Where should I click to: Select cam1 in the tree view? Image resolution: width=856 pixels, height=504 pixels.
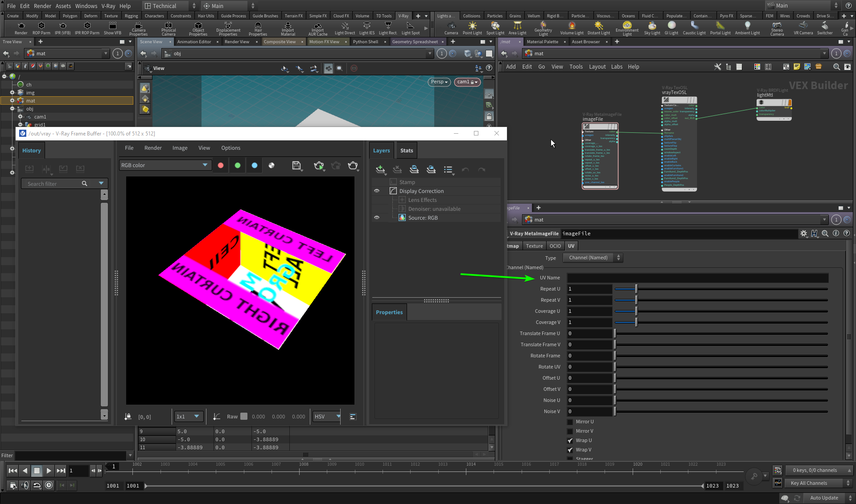[40, 117]
